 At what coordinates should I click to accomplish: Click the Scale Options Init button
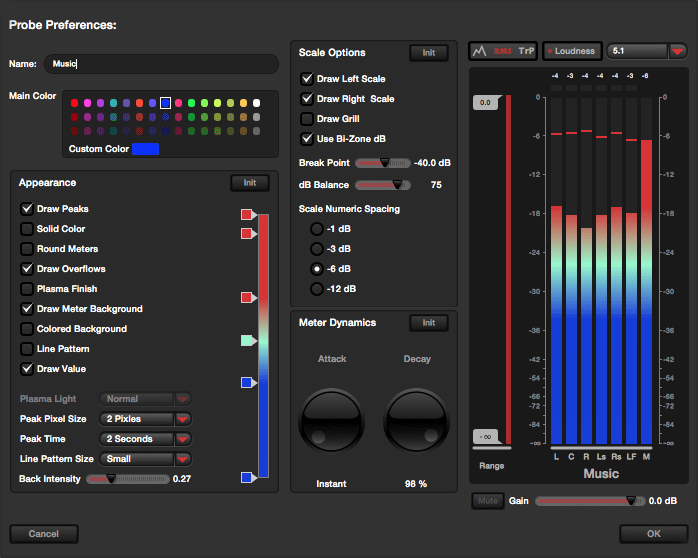(429, 53)
